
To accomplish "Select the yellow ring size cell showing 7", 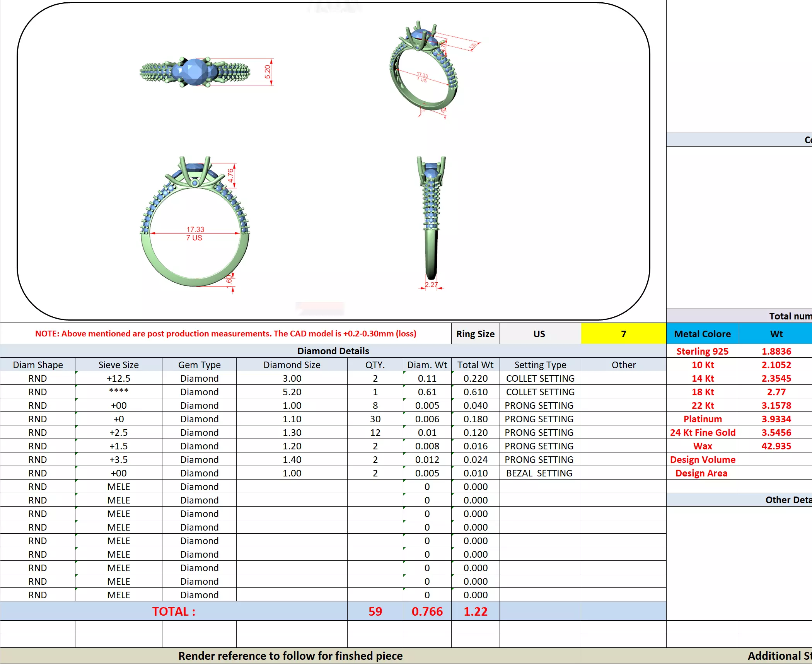I will pos(623,334).
